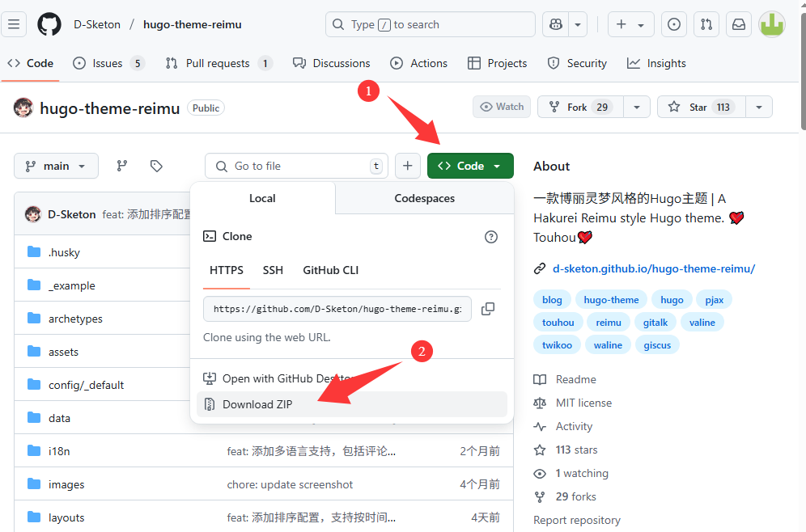Screen dimensions: 806x532
Task: Click the Go to file search field
Action: pos(295,166)
